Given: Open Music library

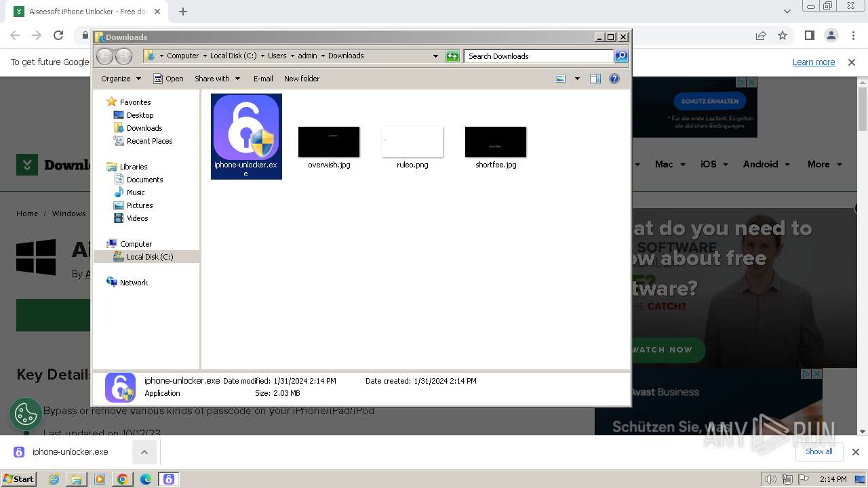Looking at the screenshot, I should [x=136, y=192].
